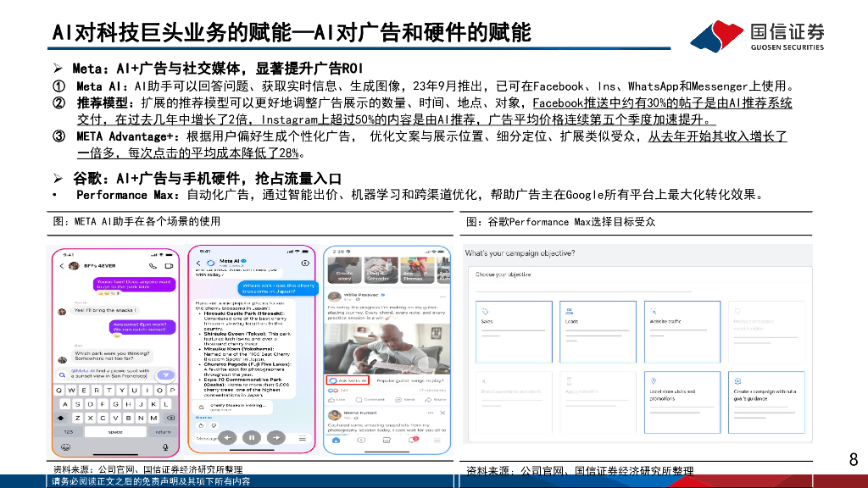Tap the microphone icon below the keyboard
Image resolution: width=868 pixels, height=488 pixels.
(164, 447)
